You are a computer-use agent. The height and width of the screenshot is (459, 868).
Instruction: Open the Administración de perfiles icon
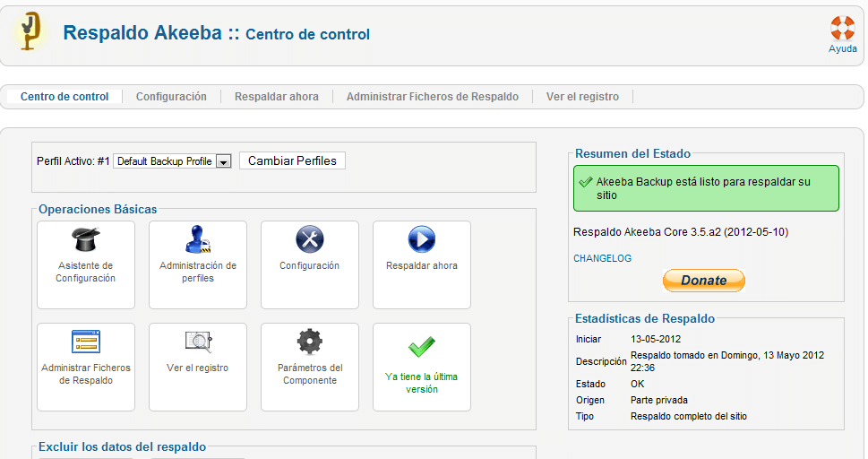[x=198, y=239]
